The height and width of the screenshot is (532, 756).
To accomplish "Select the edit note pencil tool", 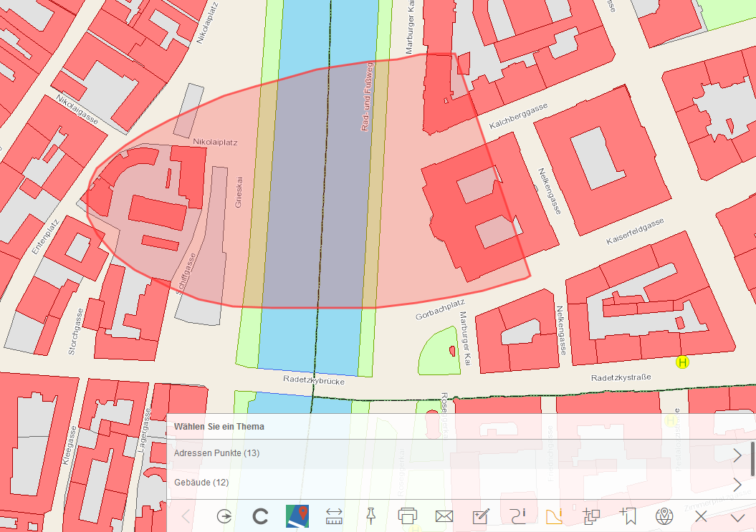I will 481,516.
